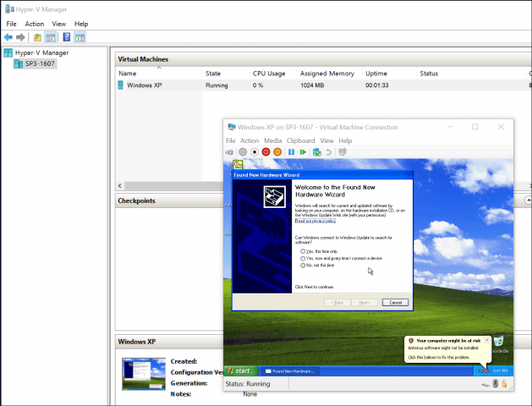Click the 'Found New Hardware' taskbar button
Image resolution: width=532 pixels, height=406 pixels.
290,371
